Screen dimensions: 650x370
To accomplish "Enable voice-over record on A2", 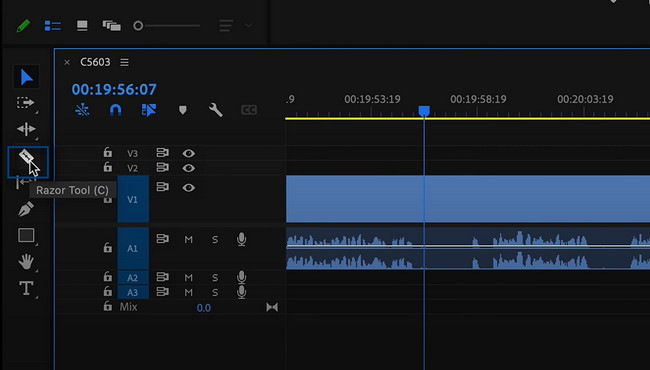I will 241,277.
